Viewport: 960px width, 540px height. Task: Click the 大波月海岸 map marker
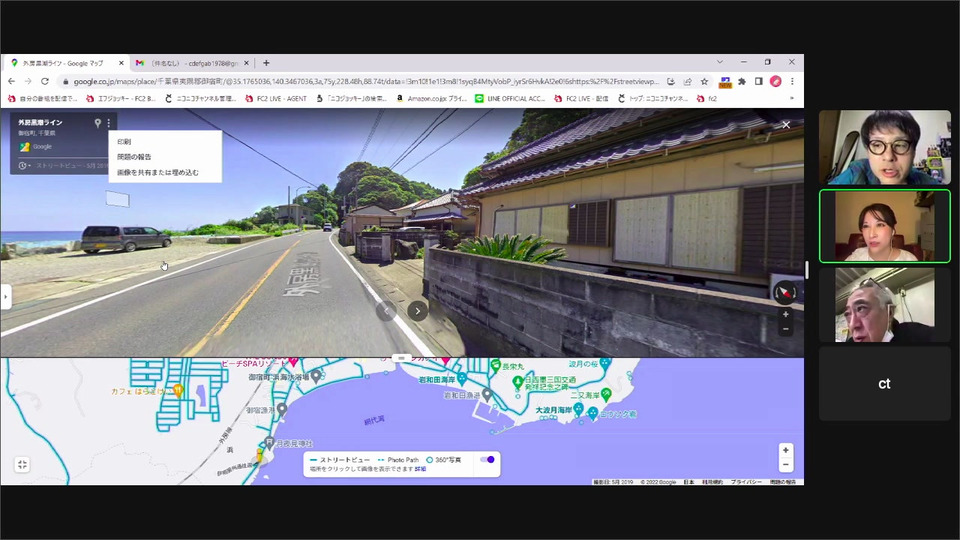[x=578, y=408]
